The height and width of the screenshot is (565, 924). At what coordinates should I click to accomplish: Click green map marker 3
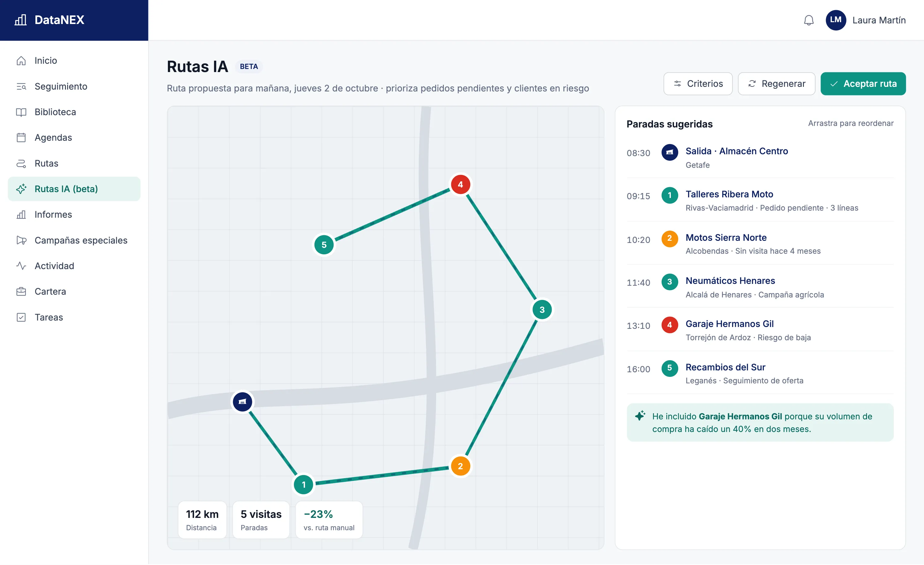click(x=542, y=310)
